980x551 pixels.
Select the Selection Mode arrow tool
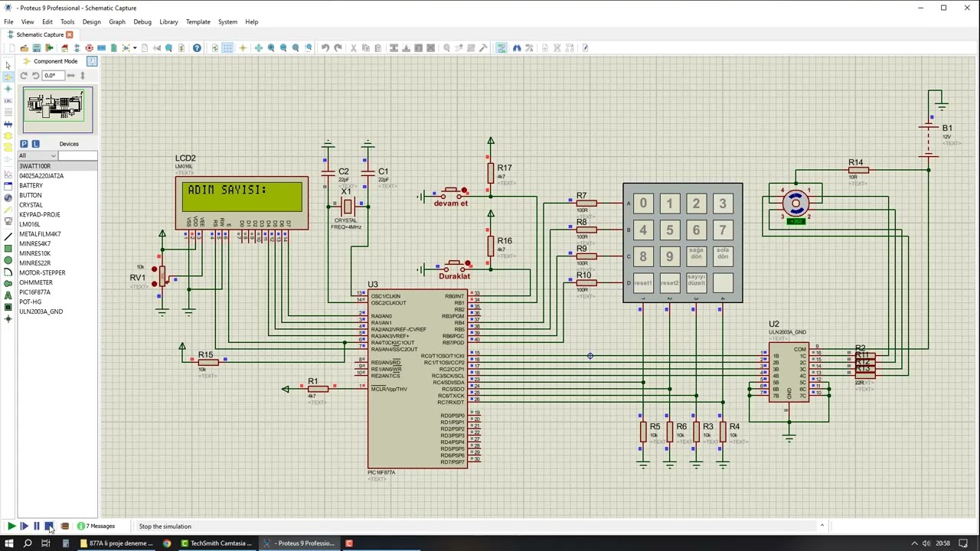[8, 65]
